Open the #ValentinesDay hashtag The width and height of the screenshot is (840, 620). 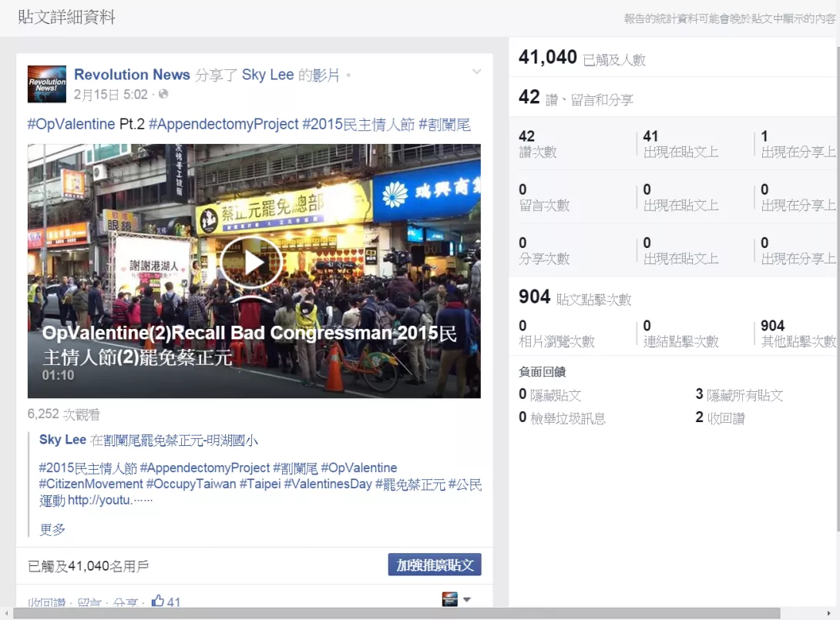point(328,484)
